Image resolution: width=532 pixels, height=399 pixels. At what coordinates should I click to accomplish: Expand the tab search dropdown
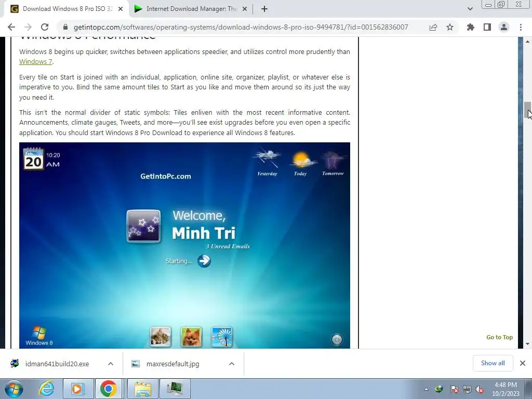pyautogui.click(x=470, y=9)
